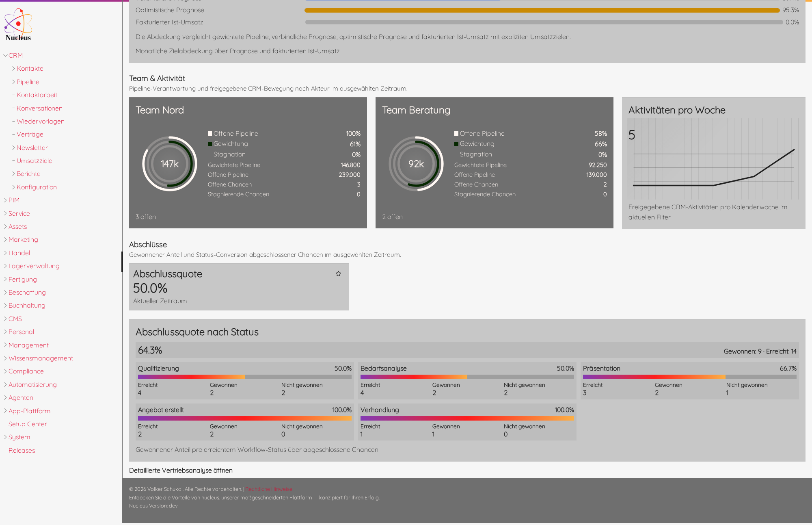Expand the PIM module chevron
812x525 pixels.
coord(5,200)
